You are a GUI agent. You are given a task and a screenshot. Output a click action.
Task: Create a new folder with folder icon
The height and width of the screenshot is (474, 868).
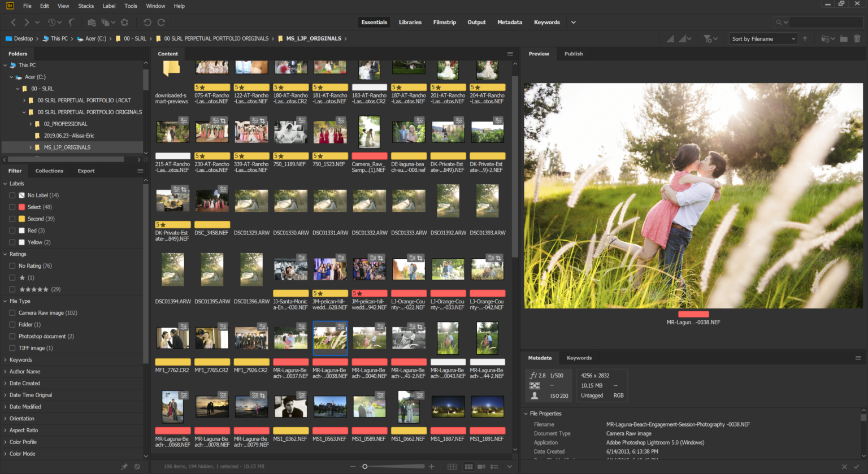(843, 38)
